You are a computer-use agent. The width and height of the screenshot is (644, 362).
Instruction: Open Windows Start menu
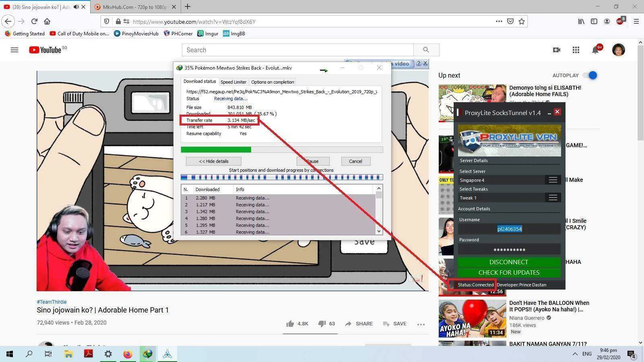pyautogui.click(x=10, y=354)
